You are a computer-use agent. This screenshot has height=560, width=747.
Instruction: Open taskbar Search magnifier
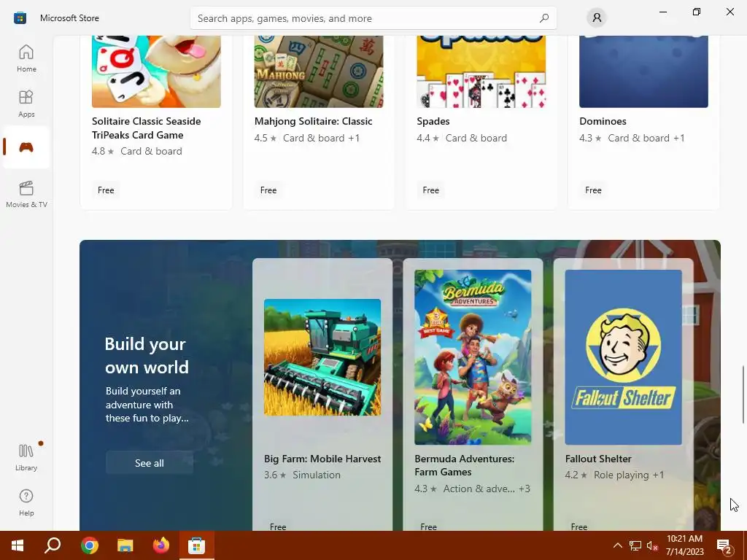tap(53, 545)
